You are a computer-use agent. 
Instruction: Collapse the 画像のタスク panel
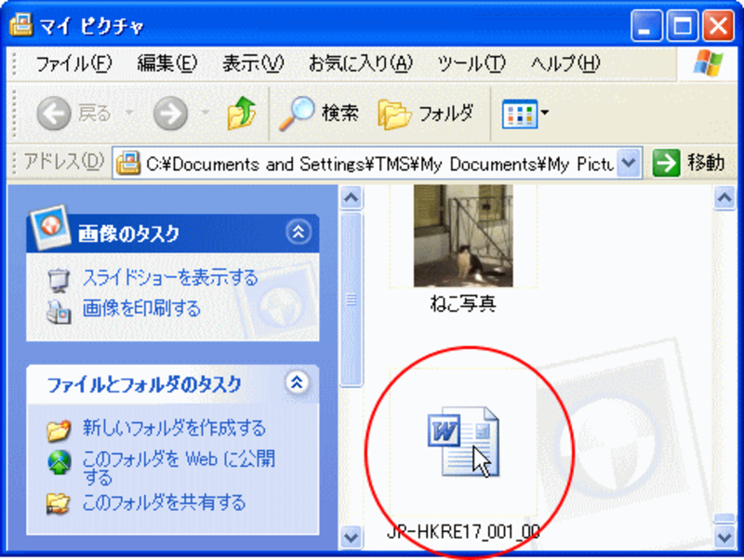coord(299,232)
